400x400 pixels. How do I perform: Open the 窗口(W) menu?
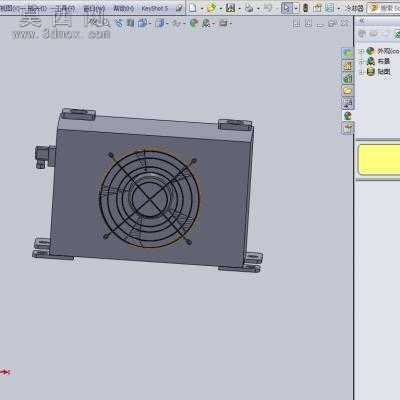point(94,8)
